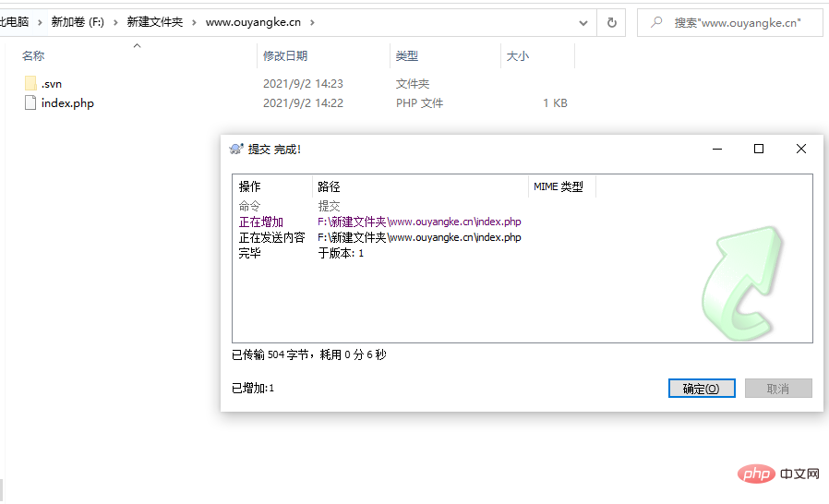This screenshot has height=504, width=829.
Task: Click the 操作 column header in dialog
Action: pos(249,186)
